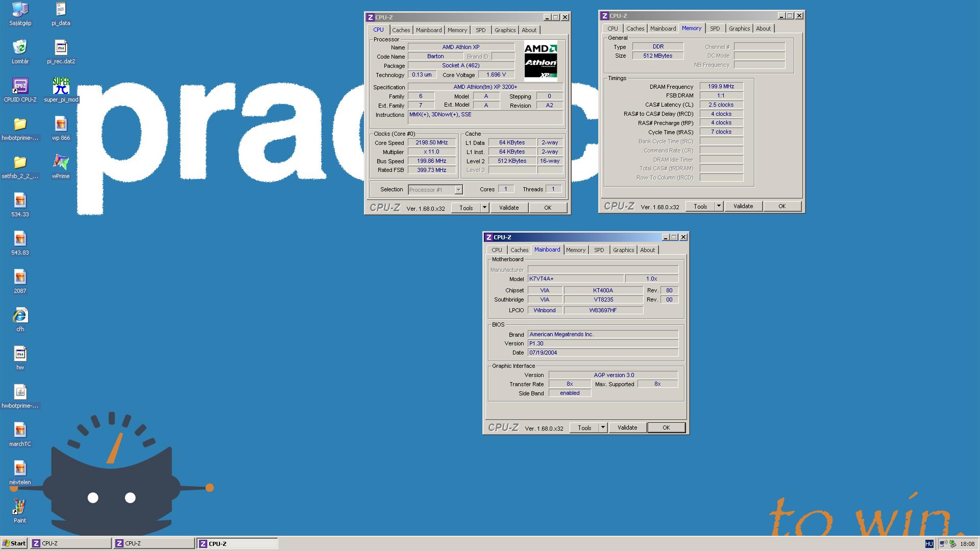Open Graphics tab in Mainboard window

click(x=623, y=250)
